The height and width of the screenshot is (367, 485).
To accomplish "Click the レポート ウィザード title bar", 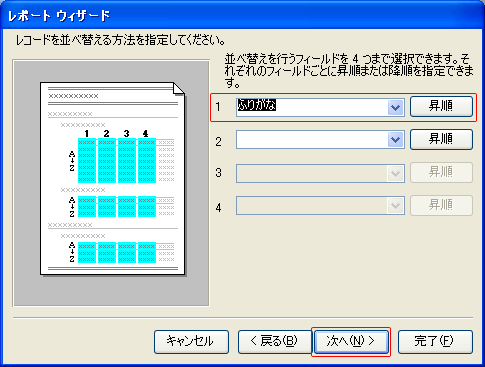I will (242, 15).
